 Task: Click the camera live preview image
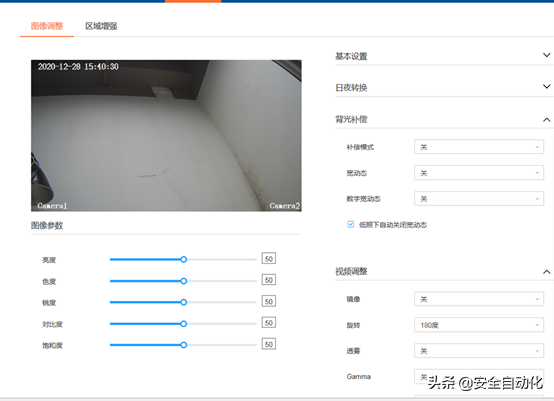point(166,136)
